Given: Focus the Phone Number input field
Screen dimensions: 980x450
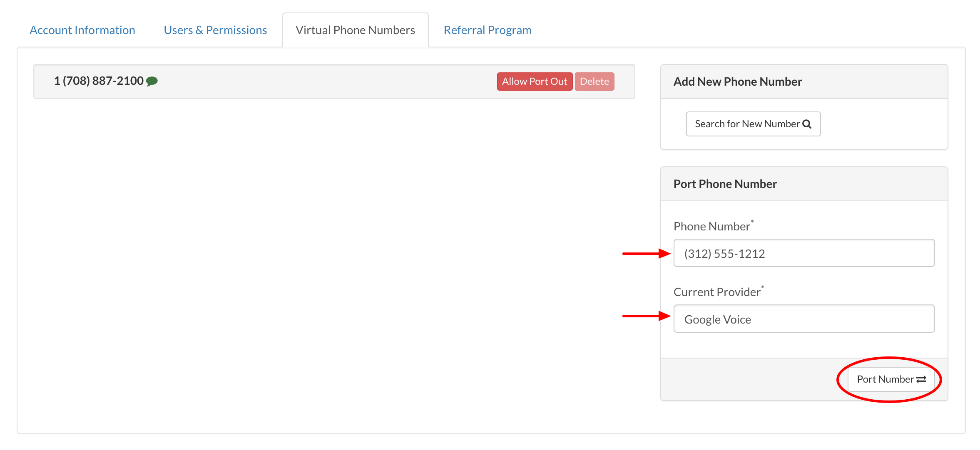Looking at the screenshot, I should 804,253.
